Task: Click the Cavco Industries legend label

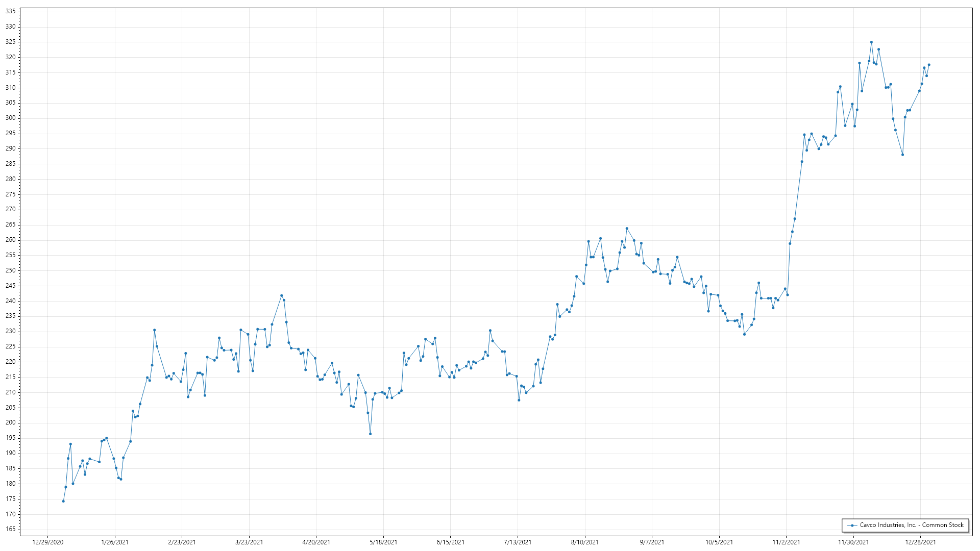Action: click(912, 525)
